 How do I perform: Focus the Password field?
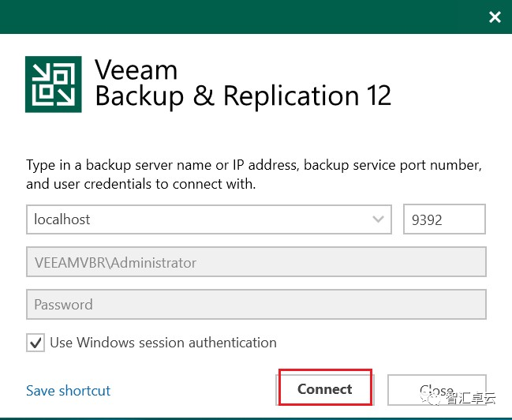(x=256, y=304)
